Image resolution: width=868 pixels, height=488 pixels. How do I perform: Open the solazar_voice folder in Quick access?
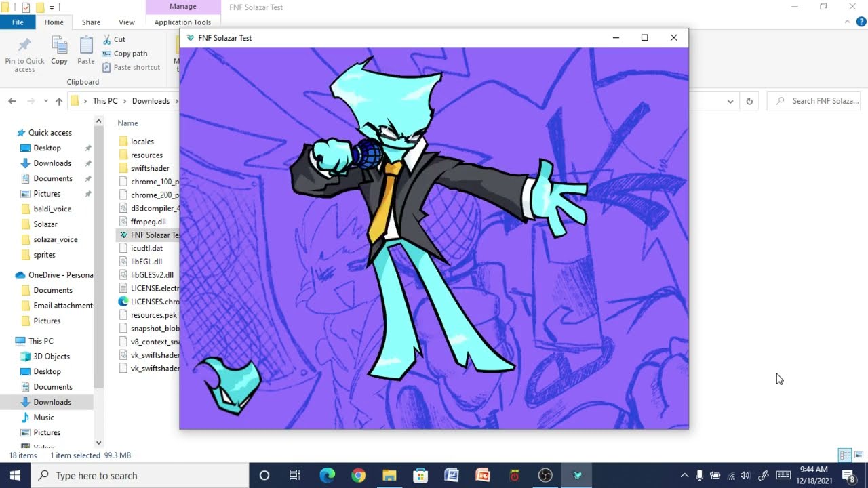coord(56,239)
